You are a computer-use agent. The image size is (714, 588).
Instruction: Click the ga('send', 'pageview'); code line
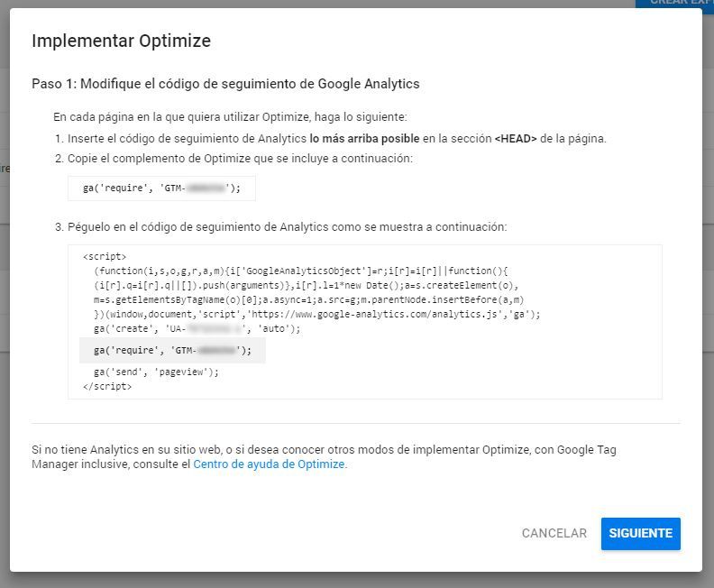[156, 372]
